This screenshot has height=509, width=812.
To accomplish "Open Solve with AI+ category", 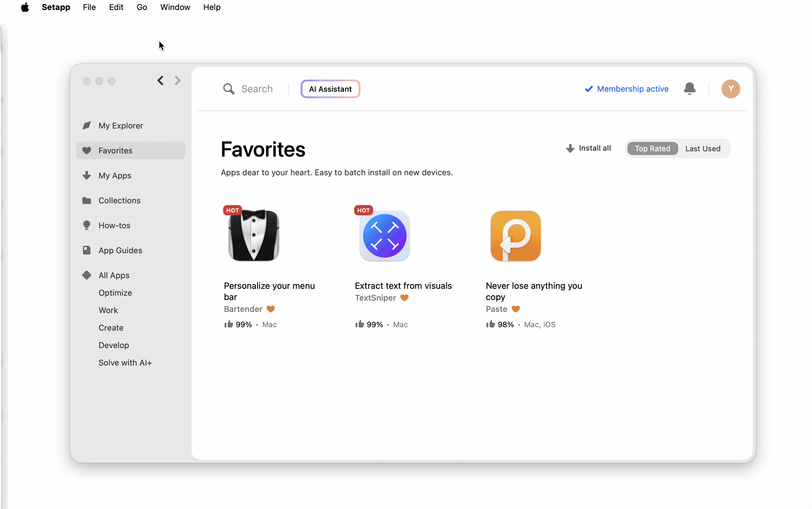I will 125,362.
